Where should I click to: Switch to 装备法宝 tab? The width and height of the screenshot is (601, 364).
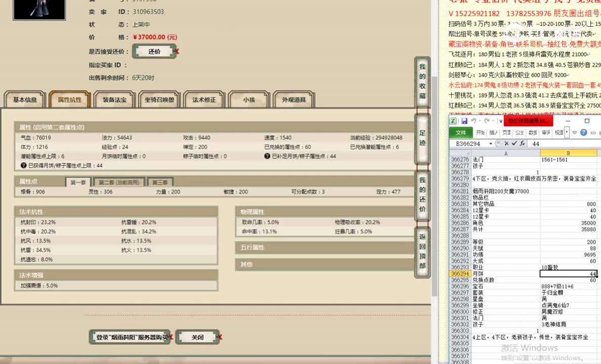[114, 100]
